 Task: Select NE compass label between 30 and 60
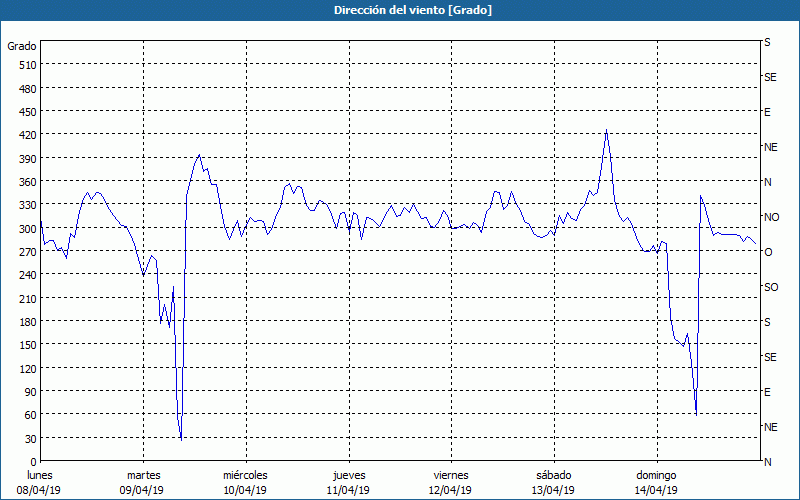coord(771,427)
